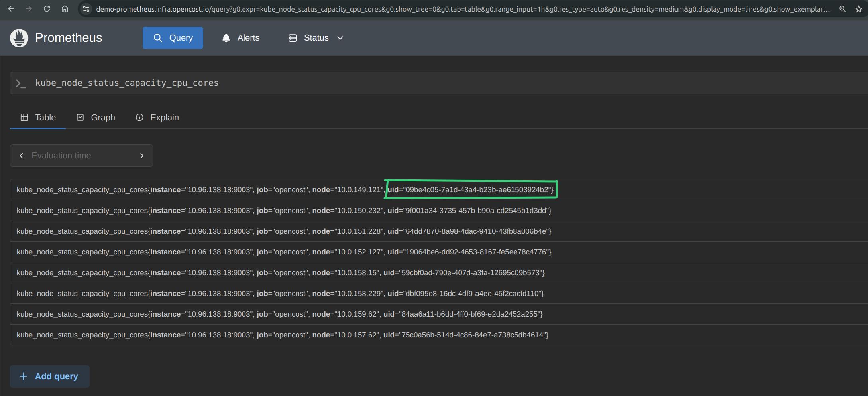The image size is (868, 396).
Task: Step forward using the Evaluation time right chevron
Action: (142, 156)
